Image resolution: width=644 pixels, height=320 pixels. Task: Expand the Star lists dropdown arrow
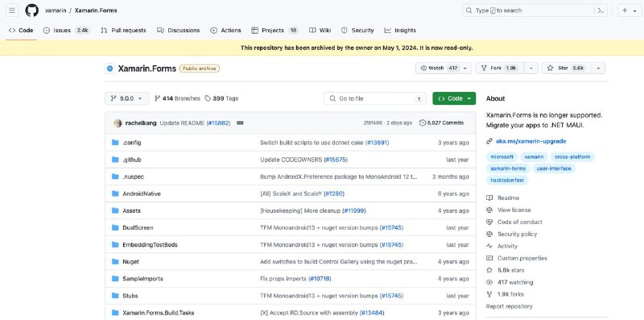click(598, 69)
